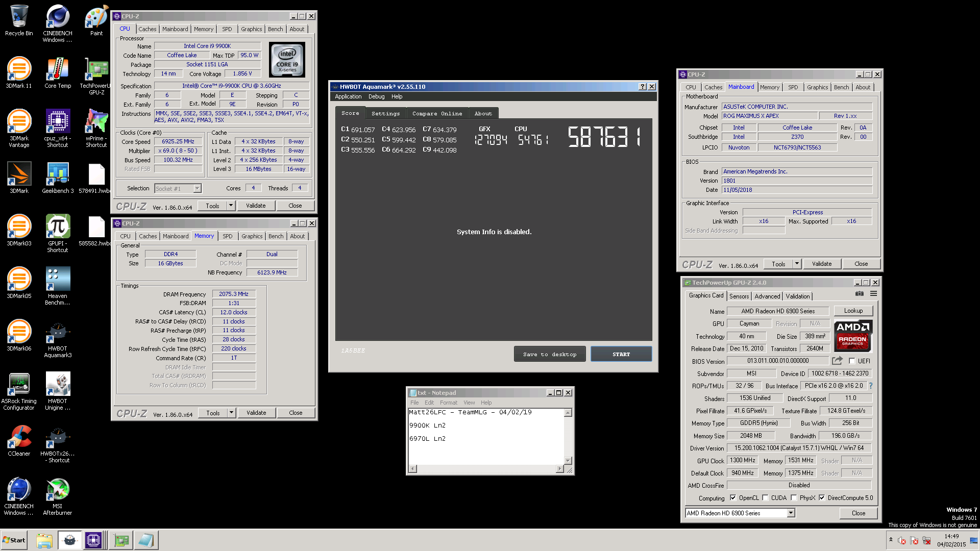980x551 pixels.
Task: Open Windows Explorer taskbar icon
Action: 44,540
